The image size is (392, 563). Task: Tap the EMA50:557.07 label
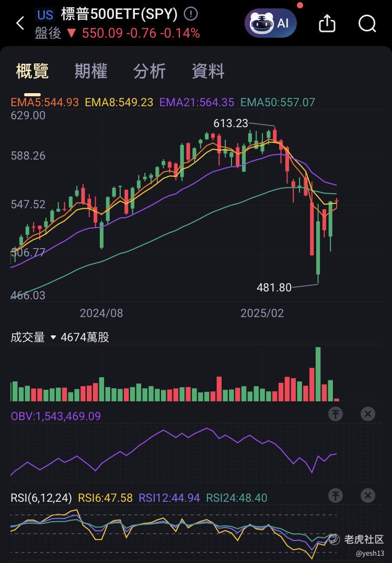coord(277,103)
